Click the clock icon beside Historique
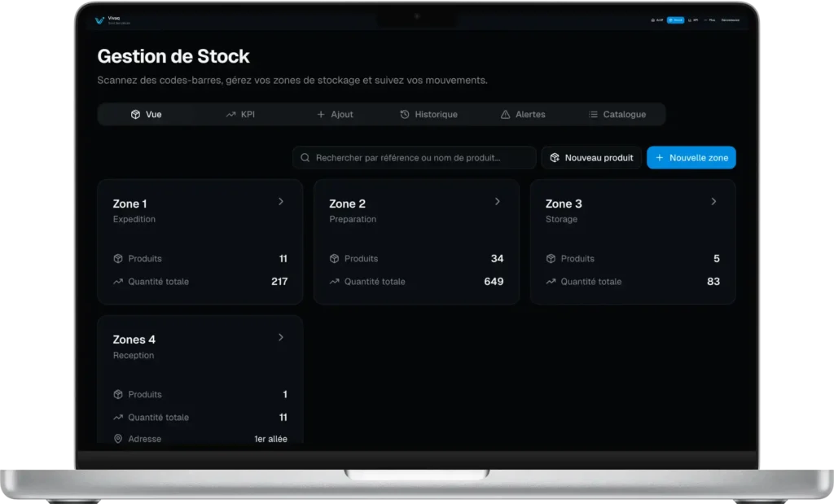The height and width of the screenshot is (504, 834). tap(405, 115)
